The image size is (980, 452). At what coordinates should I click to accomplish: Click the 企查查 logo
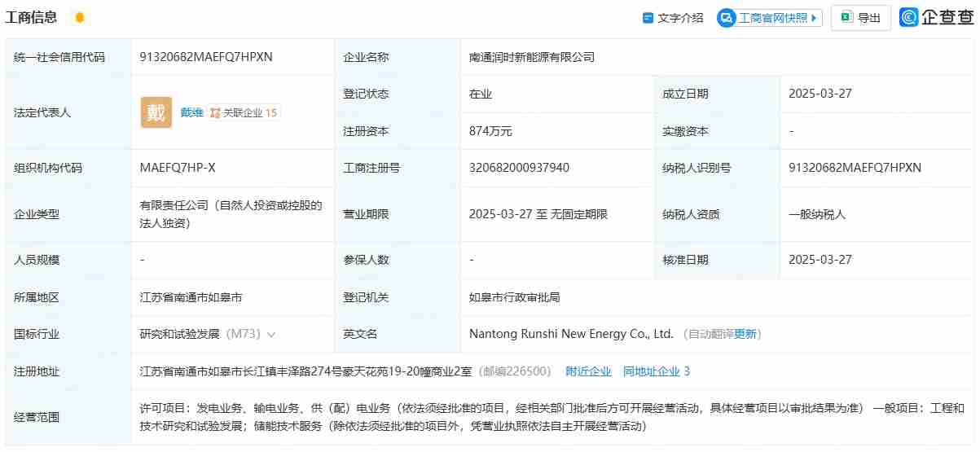(937, 17)
